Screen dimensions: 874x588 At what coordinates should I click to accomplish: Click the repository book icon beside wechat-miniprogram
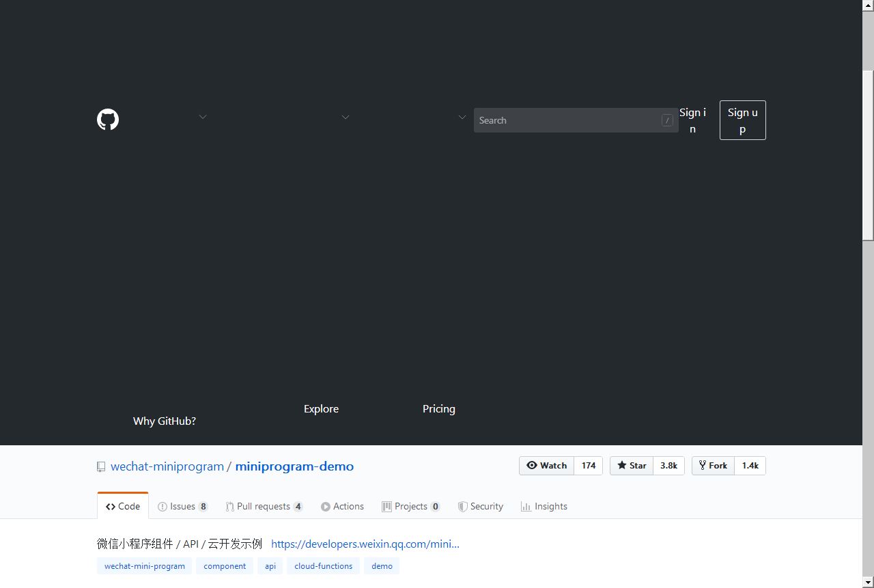coord(101,467)
